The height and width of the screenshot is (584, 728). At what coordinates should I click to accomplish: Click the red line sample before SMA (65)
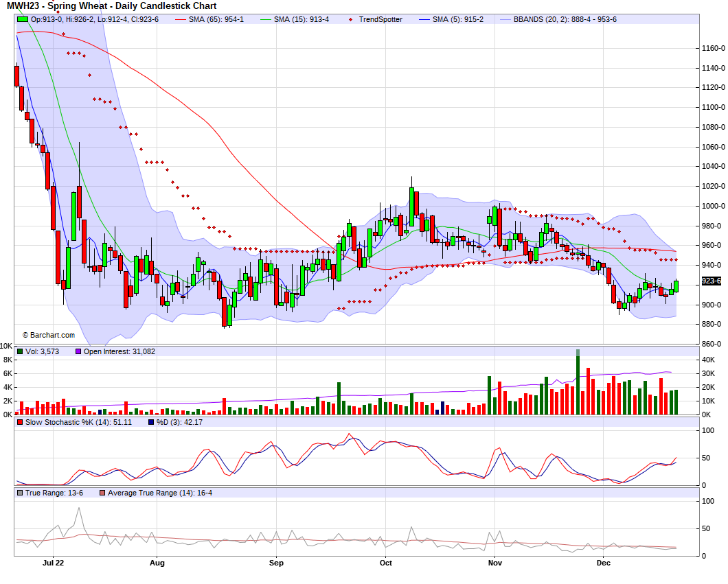tap(180, 19)
